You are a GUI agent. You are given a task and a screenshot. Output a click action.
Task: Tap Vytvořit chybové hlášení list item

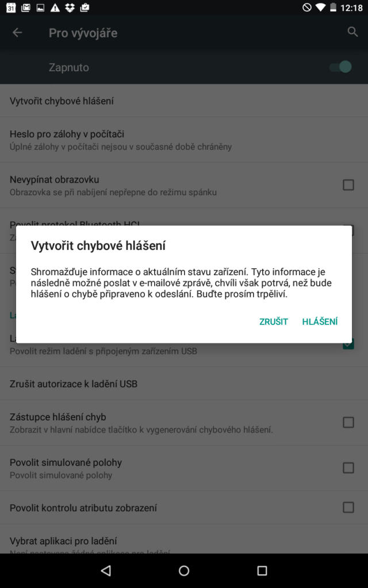click(x=184, y=100)
